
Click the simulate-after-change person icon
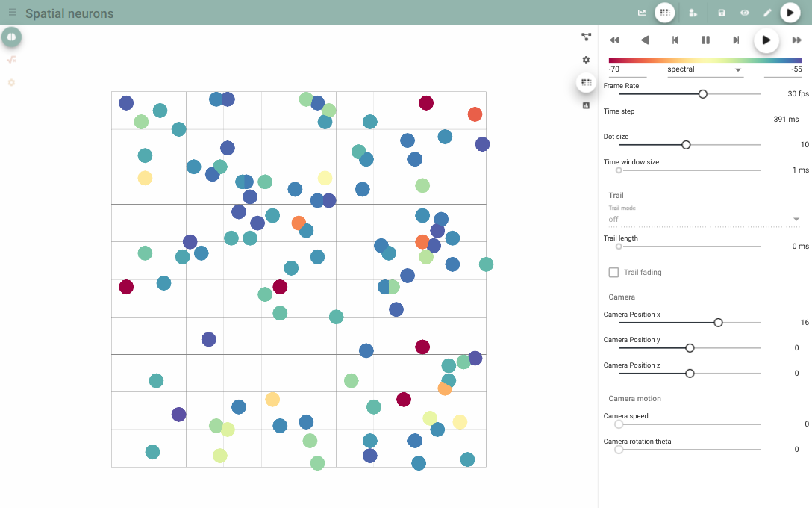(x=693, y=13)
